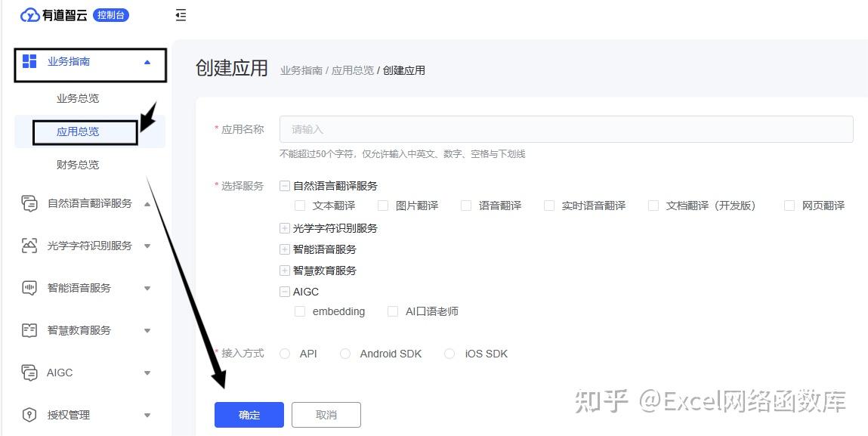Go to 应用总览 in the breadcrumb
The image size is (868, 436).
(353, 70)
